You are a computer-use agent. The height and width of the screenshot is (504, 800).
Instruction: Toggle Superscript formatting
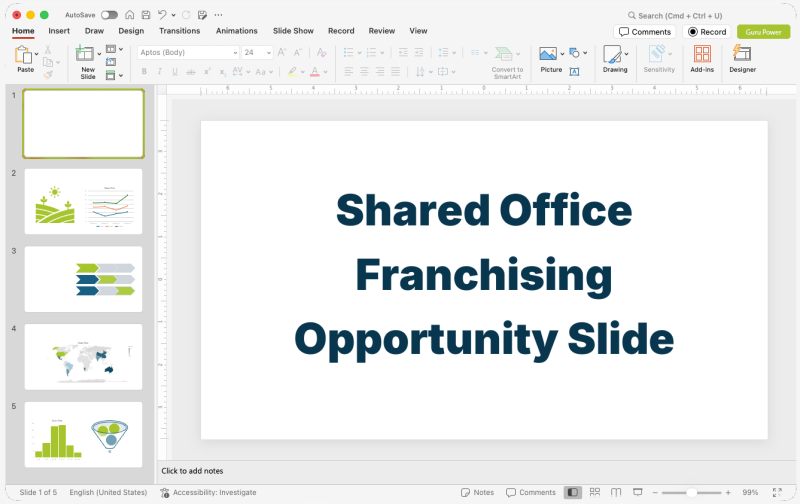tap(207, 71)
